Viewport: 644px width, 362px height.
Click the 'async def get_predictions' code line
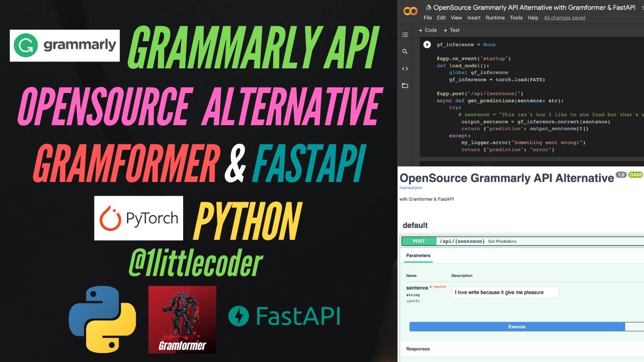coord(500,101)
